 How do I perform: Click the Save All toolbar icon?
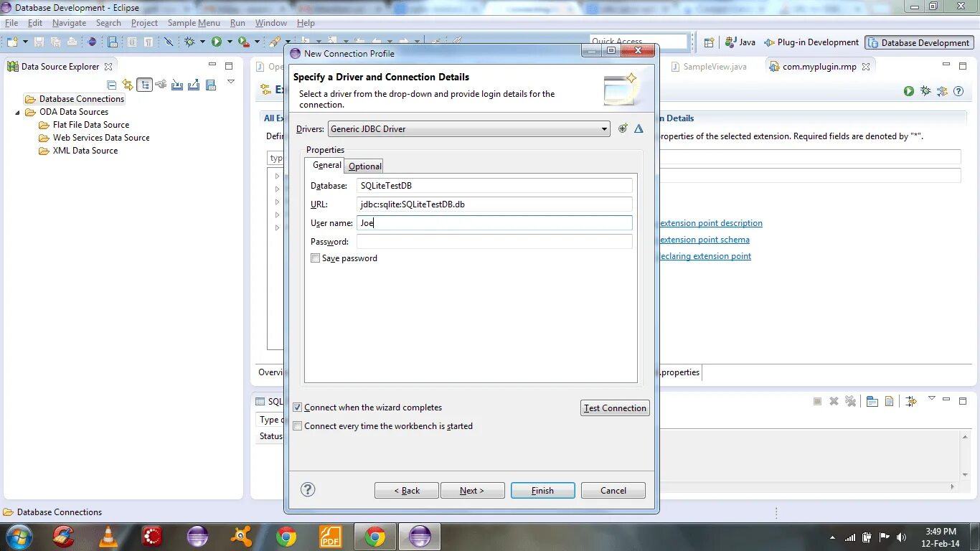coord(55,42)
